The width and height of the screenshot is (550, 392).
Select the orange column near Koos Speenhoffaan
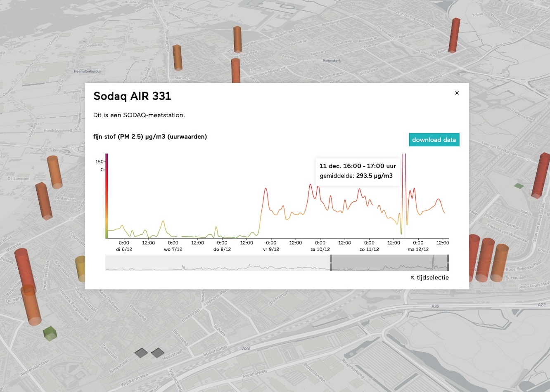tap(499, 263)
